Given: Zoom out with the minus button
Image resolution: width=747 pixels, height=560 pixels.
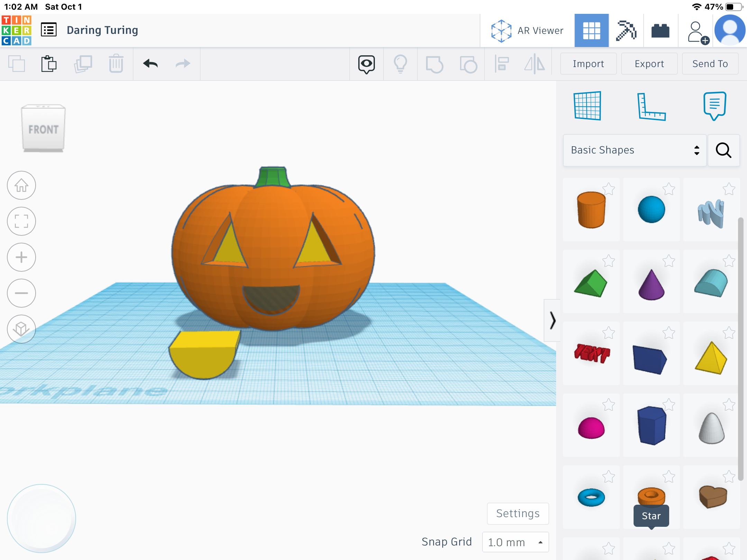Looking at the screenshot, I should coord(21,293).
